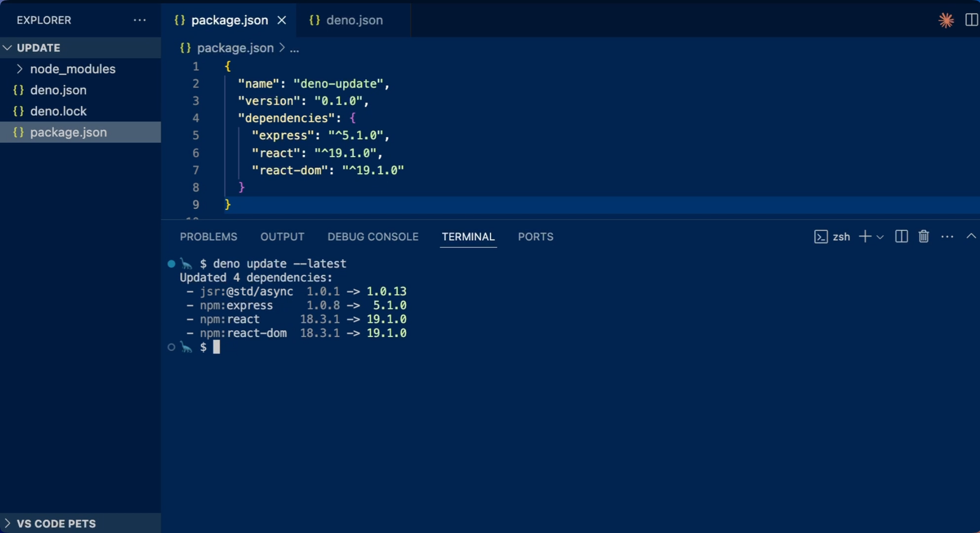Click the "version" key on line 3

pos(269,101)
